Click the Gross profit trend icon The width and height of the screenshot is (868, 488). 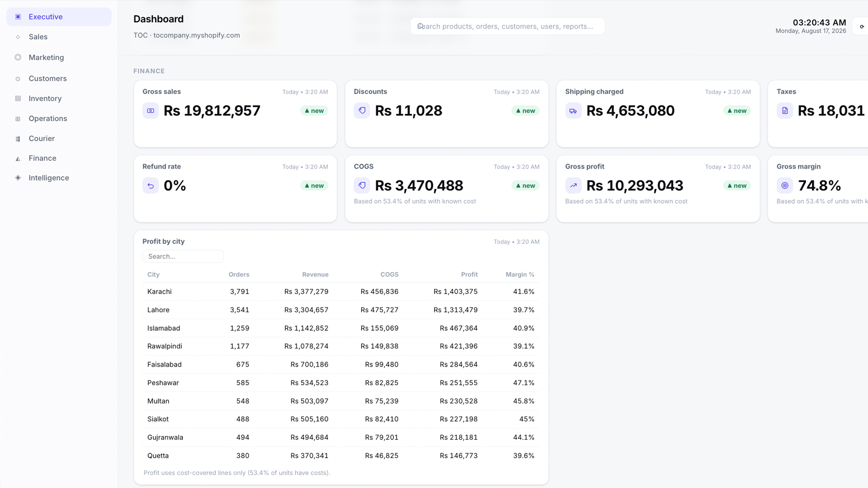pyautogui.click(x=573, y=185)
